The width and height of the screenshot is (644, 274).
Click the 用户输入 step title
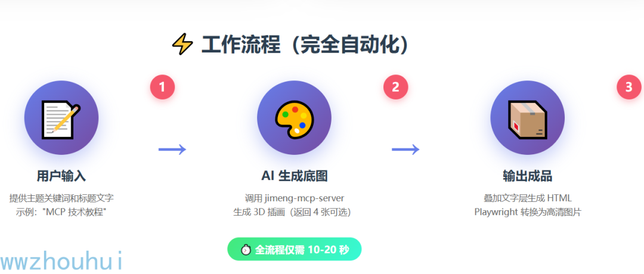[61, 176]
